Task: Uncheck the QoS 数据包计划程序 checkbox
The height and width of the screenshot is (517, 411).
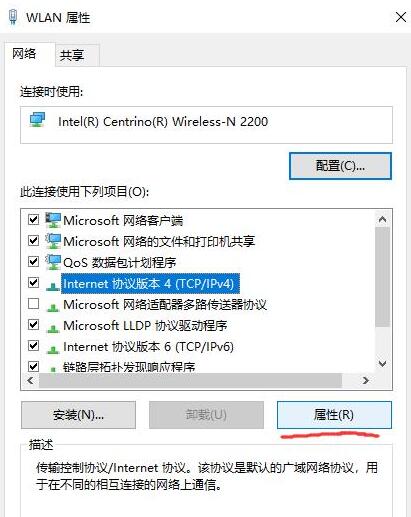Action: pos(33,262)
